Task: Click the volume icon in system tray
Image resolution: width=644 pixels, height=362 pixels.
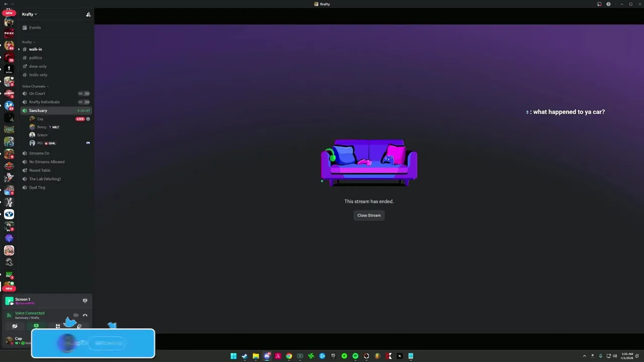Action: pos(614,356)
